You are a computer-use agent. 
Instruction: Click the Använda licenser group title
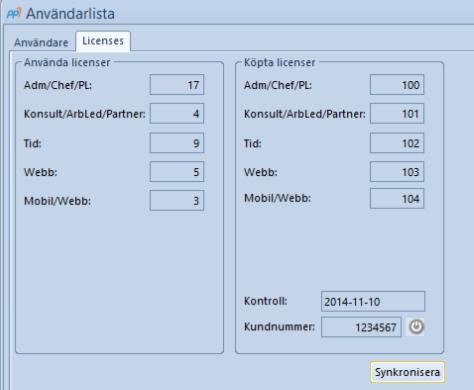pyautogui.click(x=67, y=62)
